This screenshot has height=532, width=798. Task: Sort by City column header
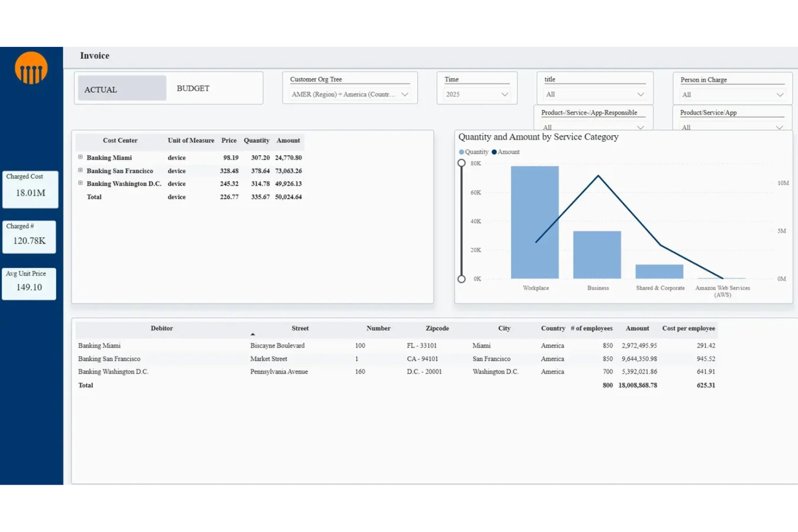click(504, 328)
